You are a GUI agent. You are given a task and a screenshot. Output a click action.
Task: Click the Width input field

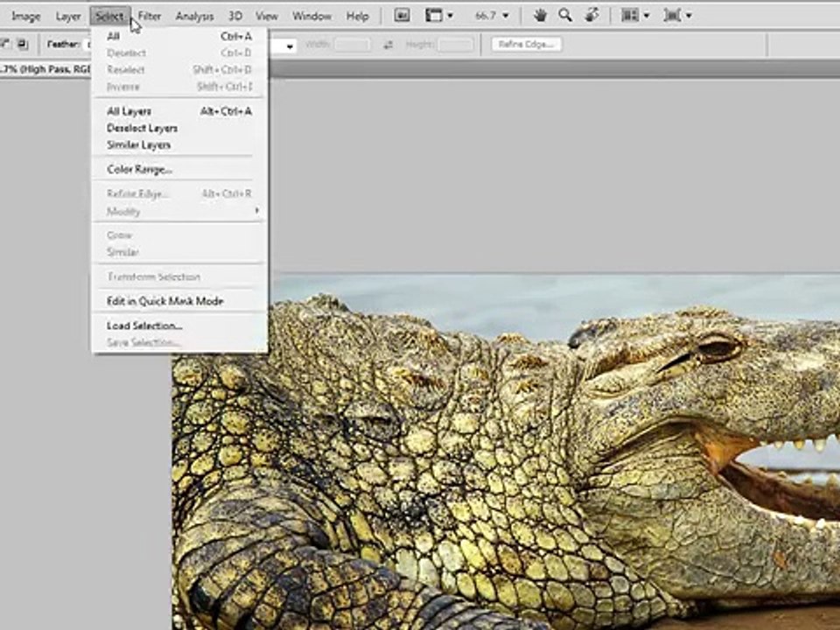coord(352,45)
